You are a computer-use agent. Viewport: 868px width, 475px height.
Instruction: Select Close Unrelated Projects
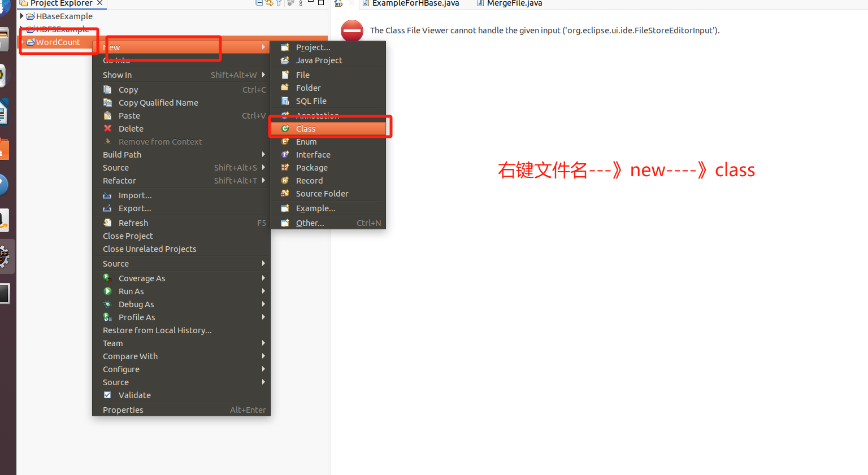click(x=181, y=249)
